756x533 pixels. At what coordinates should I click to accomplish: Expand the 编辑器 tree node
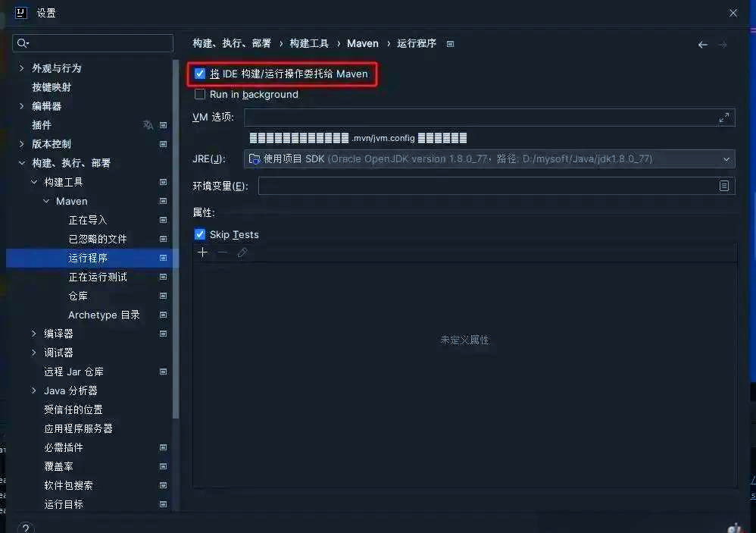click(x=22, y=106)
